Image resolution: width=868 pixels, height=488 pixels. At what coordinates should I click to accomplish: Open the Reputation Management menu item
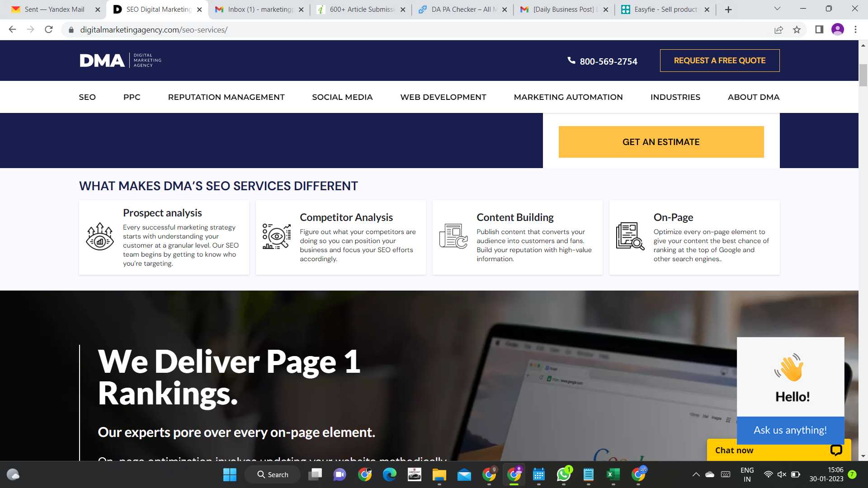pos(226,97)
